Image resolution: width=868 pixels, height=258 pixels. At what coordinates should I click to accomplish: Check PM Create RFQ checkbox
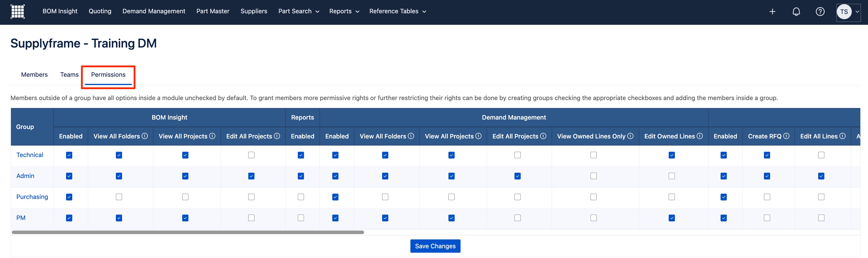(767, 218)
